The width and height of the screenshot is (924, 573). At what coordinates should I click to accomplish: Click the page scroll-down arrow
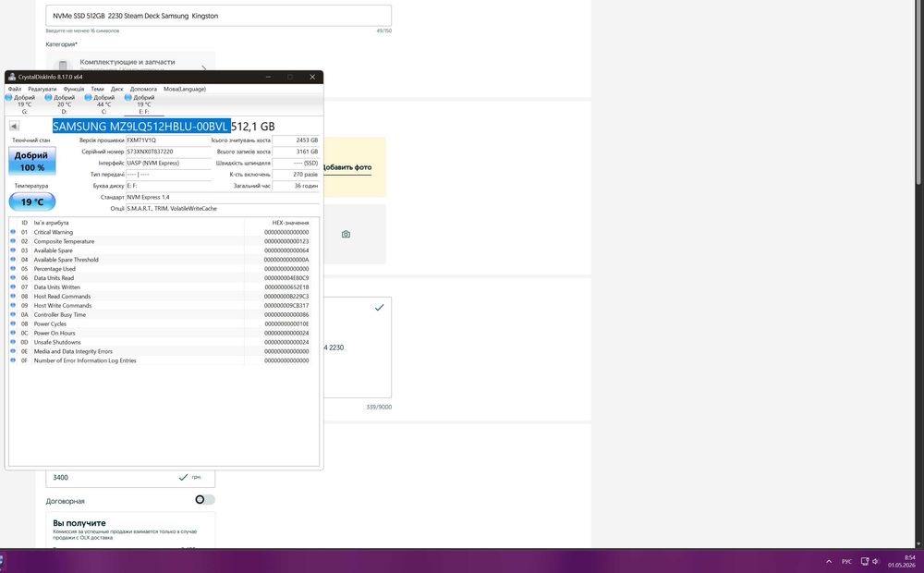(918, 543)
